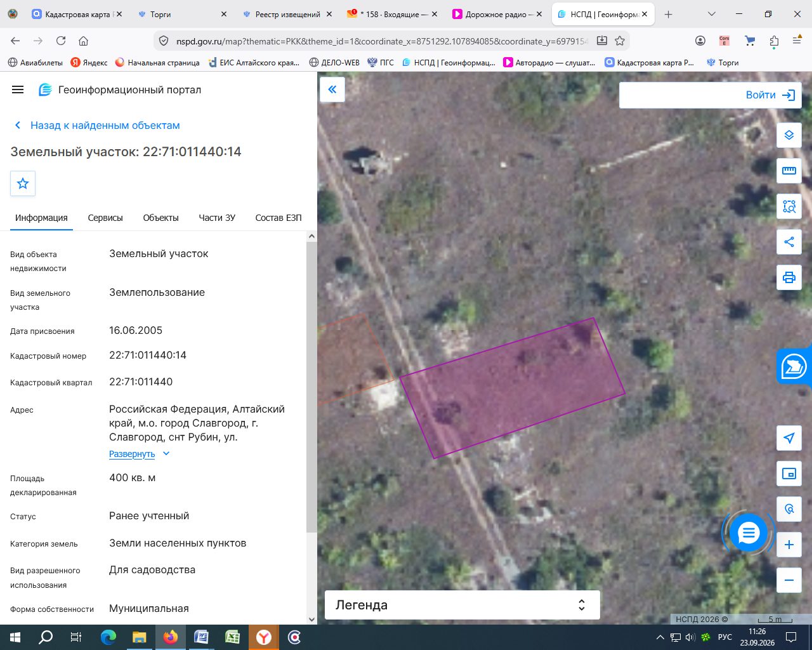This screenshot has width=812, height=650.
Task: Open the blue map chat assistant
Action: click(794, 366)
